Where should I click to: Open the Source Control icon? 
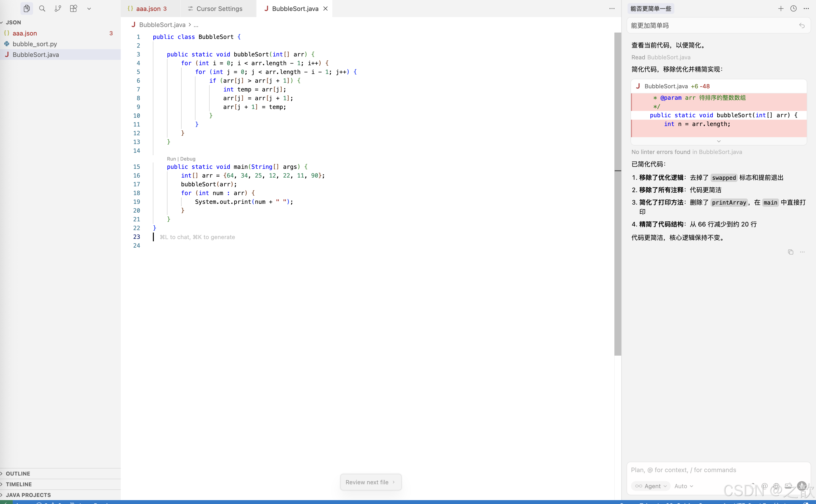coord(58,9)
